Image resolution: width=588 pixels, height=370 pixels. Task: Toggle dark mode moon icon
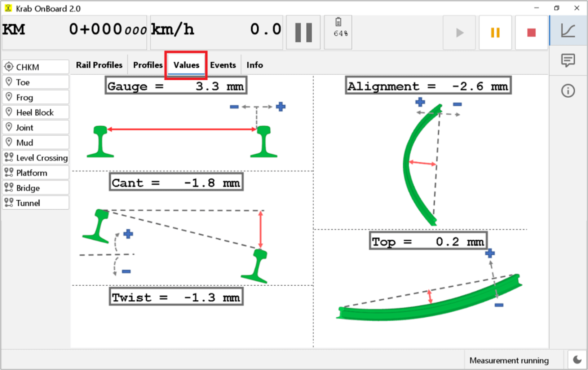tap(577, 360)
